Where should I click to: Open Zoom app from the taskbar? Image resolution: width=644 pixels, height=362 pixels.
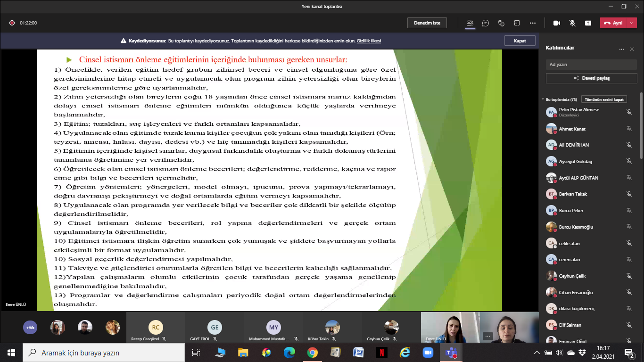pyautogui.click(x=428, y=353)
